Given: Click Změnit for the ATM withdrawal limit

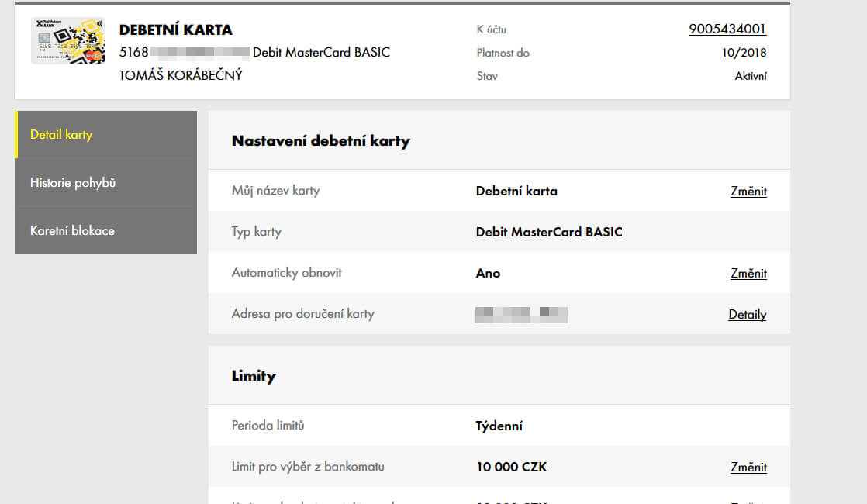Looking at the screenshot, I should 748,467.
